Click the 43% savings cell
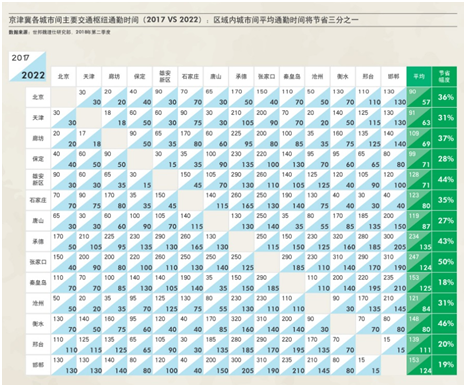 tap(444, 242)
